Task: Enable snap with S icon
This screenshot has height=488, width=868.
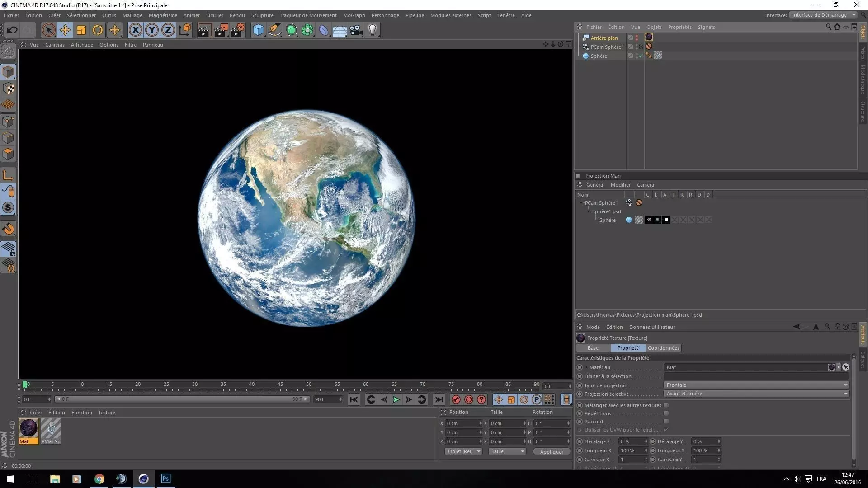Action: coord(8,207)
